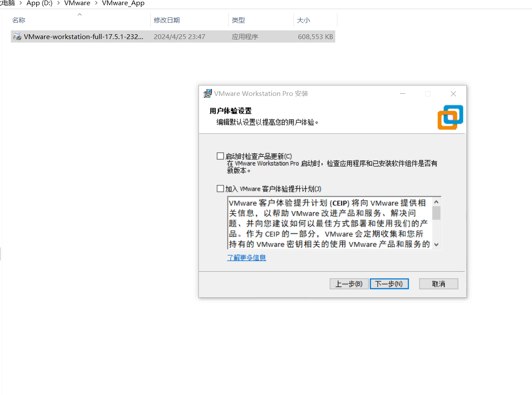
Task: Select the VMware-workstation-full-17.5.1 file name
Action: coord(83,37)
